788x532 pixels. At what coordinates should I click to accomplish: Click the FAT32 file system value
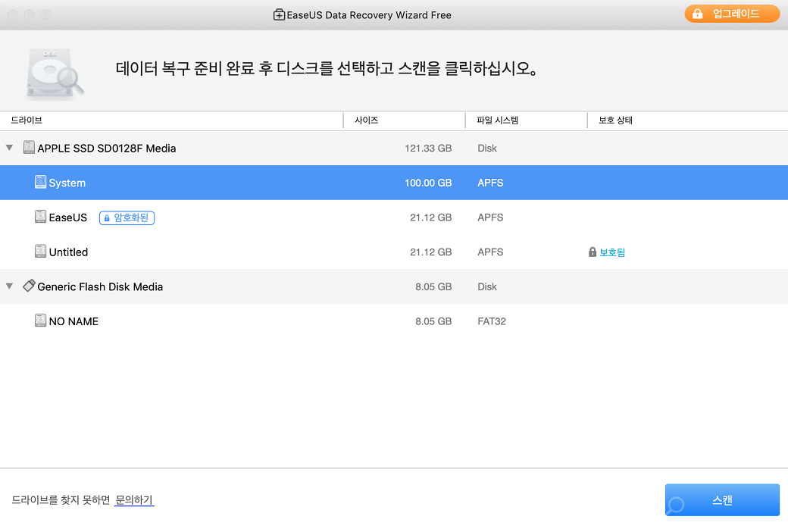pos(492,321)
